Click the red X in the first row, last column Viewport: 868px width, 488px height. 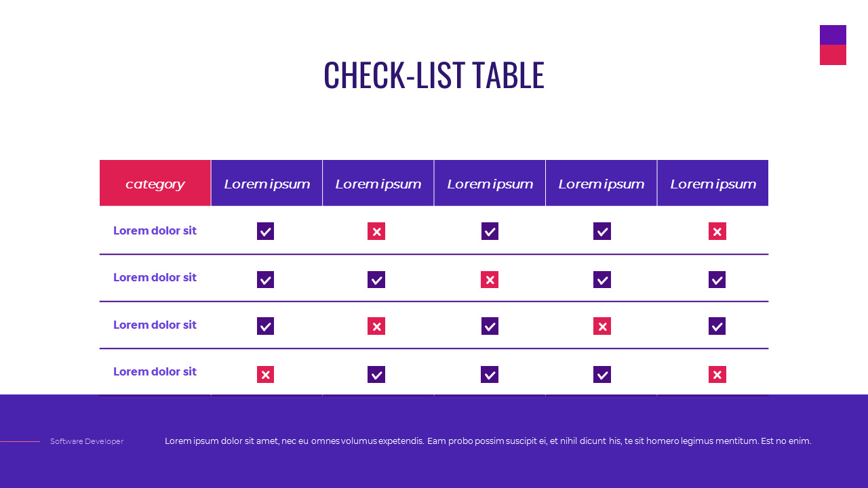coord(717,231)
